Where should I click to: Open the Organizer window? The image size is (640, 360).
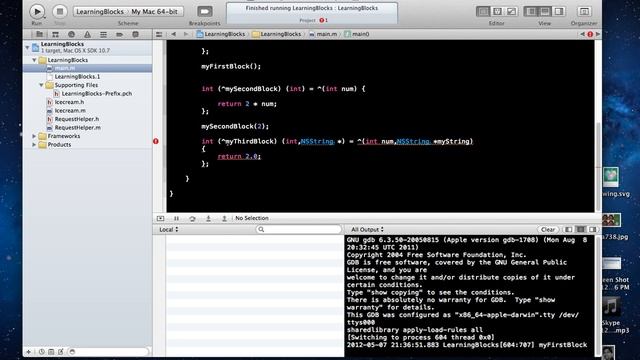[584, 11]
